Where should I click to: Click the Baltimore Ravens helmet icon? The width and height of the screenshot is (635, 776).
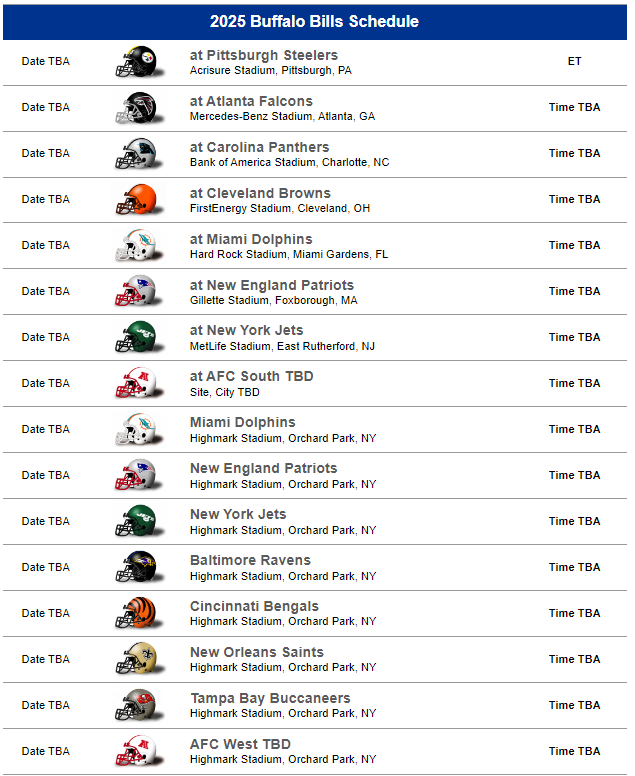tap(135, 568)
